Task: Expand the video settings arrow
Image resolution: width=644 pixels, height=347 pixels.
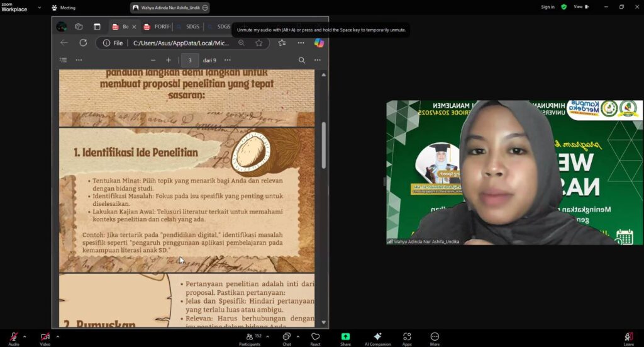Action: (x=57, y=336)
